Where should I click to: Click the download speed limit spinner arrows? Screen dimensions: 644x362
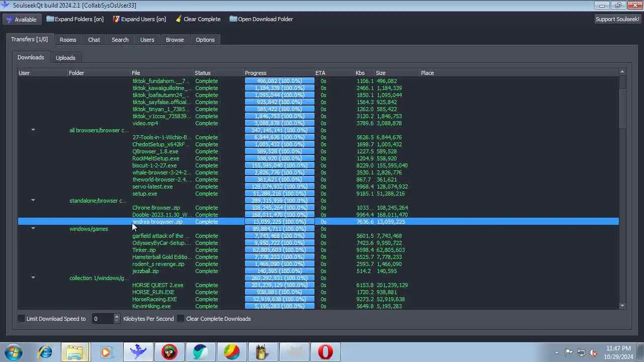click(x=117, y=319)
